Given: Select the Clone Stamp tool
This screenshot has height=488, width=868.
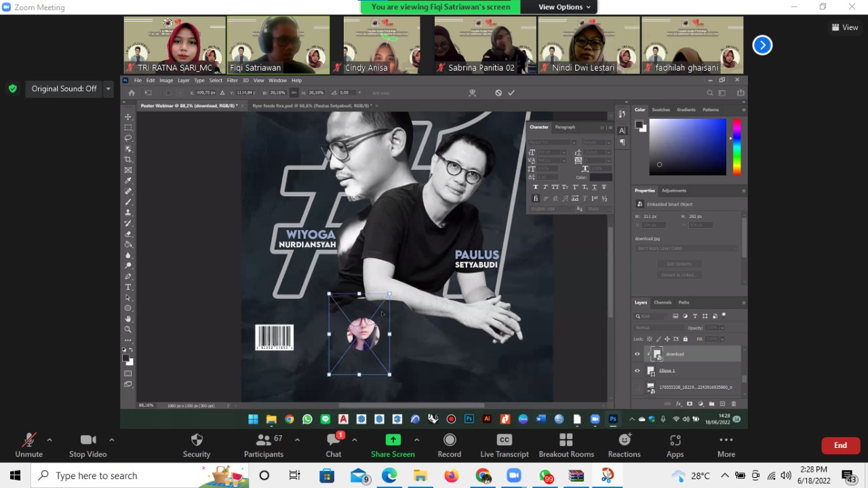Looking at the screenshot, I should click(128, 212).
